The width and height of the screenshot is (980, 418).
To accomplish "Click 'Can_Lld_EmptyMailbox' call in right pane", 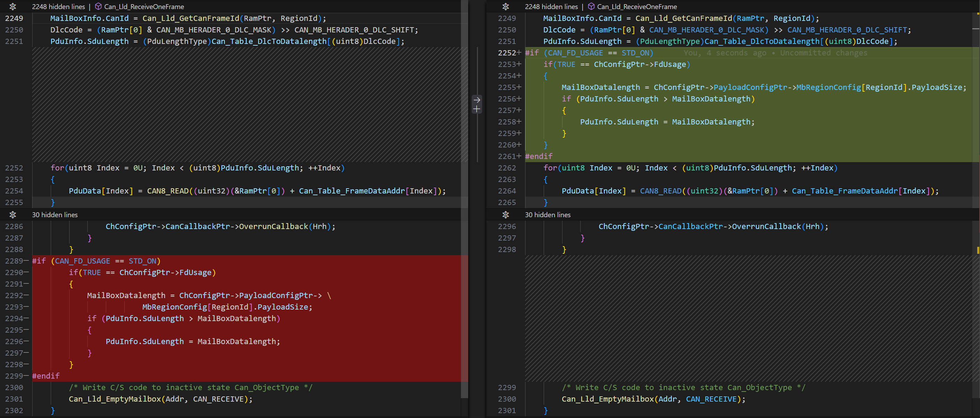I will (x=608, y=399).
